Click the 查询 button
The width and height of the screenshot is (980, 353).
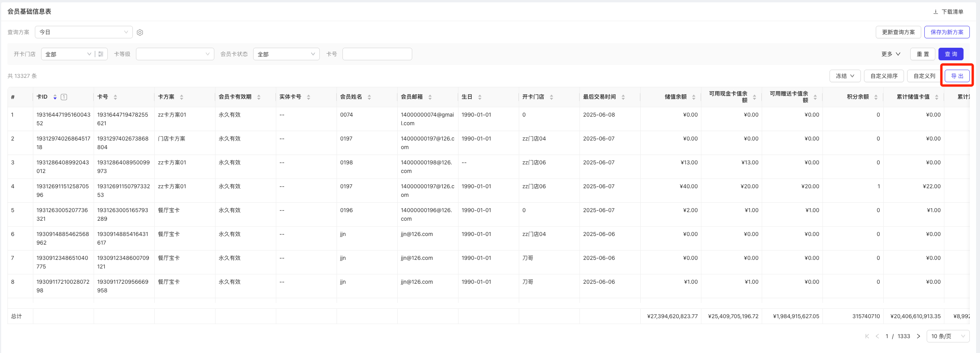pyautogui.click(x=951, y=54)
